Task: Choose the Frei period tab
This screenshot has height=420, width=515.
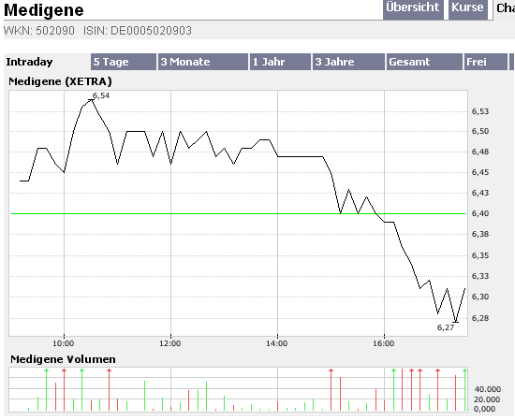Action: 485,62
